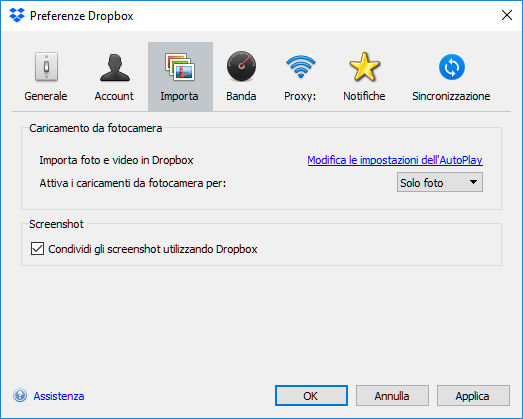Click the Applica button
The image size is (523, 419).
[473, 396]
